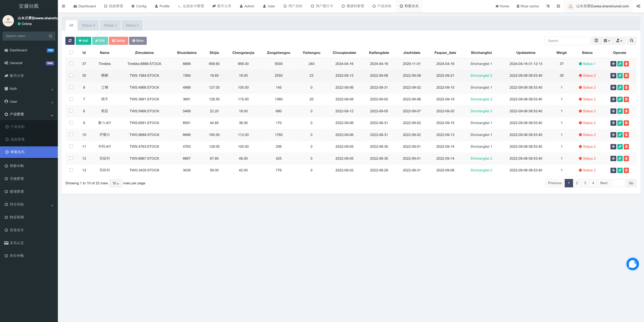
Task: Click the red delete icon for Timibbs row
Action: (x=626, y=64)
